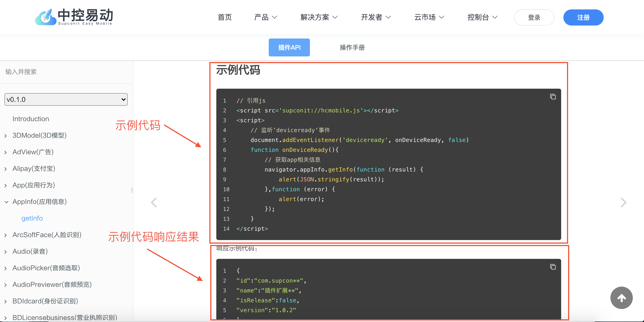
Task: Open the Introduction sidebar item
Action: tap(31, 119)
